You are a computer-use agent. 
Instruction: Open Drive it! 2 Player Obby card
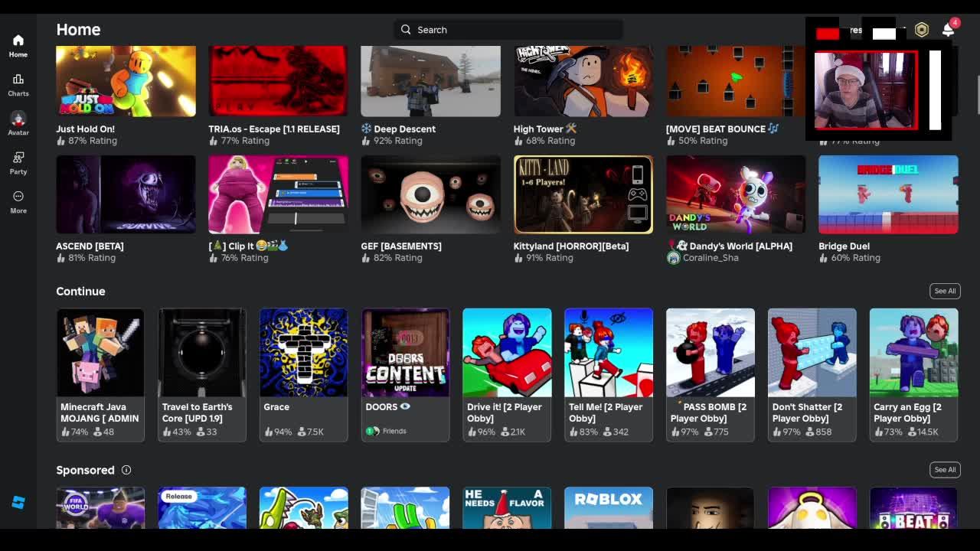click(x=507, y=375)
